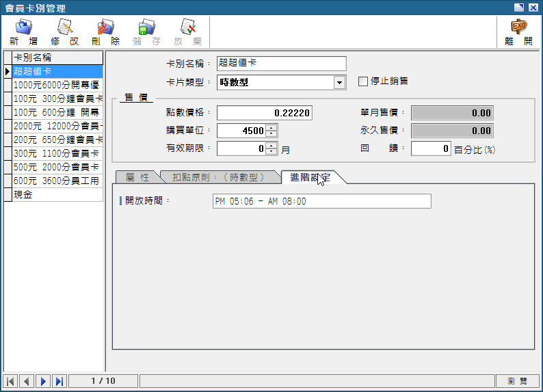Increase the 購買單位 value with up arrow
Screen dimensions: 543x392
pyautogui.click(x=271, y=127)
